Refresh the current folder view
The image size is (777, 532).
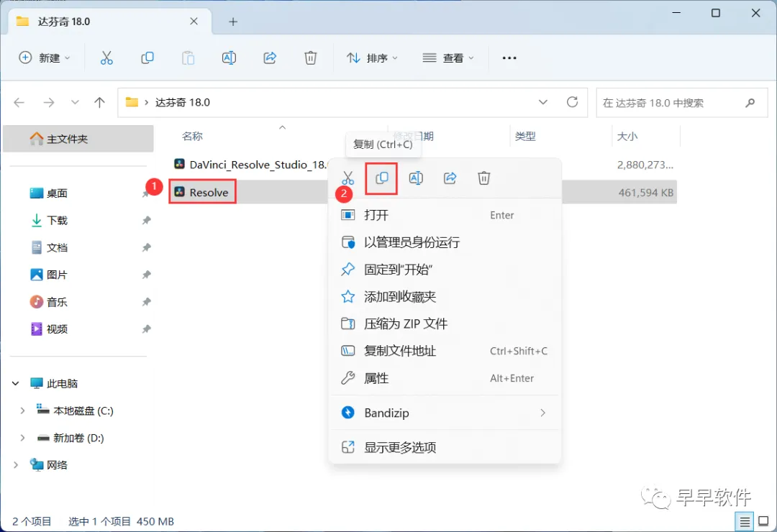[x=573, y=102]
